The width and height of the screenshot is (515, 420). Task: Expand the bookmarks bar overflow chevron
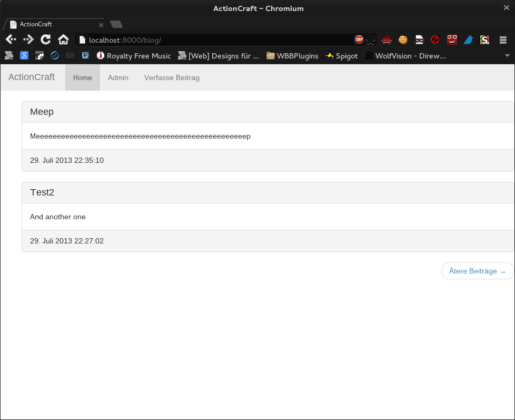coord(507,55)
